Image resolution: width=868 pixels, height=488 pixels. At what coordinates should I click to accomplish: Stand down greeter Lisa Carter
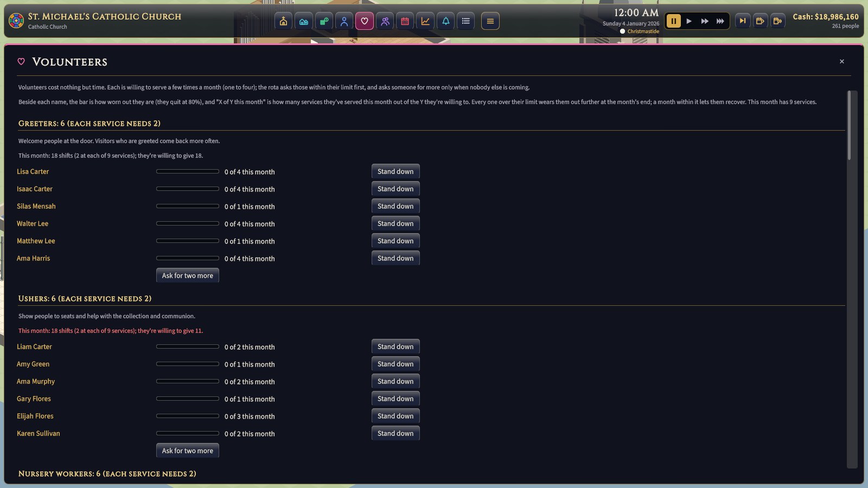click(x=395, y=171)
